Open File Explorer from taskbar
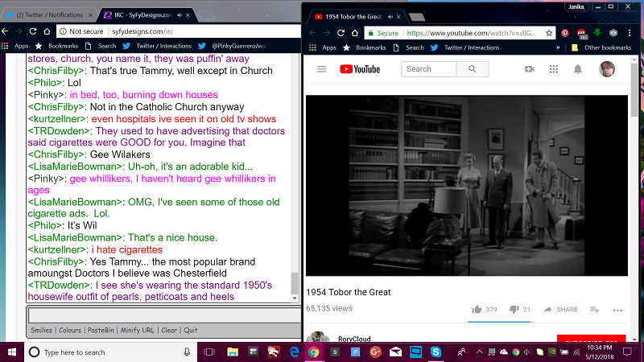Screen dimensions: 644x362 point(233,352)
